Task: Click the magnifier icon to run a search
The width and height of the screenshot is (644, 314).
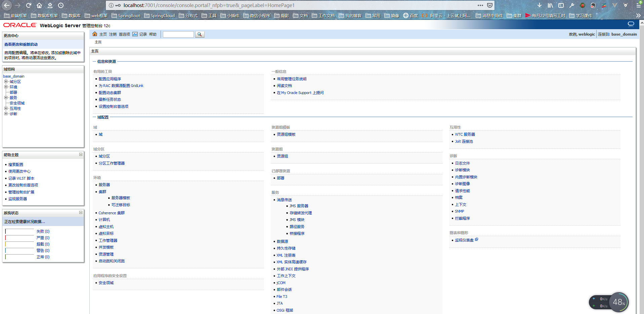Action: click(200, 34)
